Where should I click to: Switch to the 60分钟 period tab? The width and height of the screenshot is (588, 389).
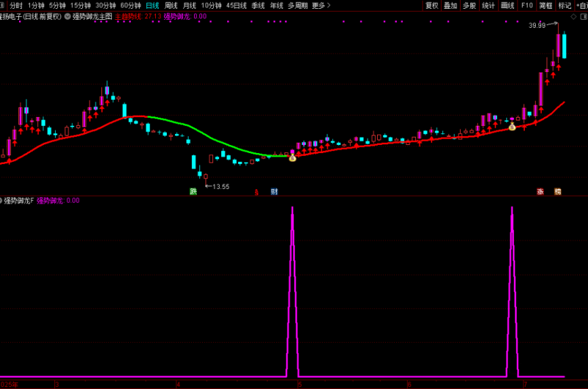tap(130, 5)
